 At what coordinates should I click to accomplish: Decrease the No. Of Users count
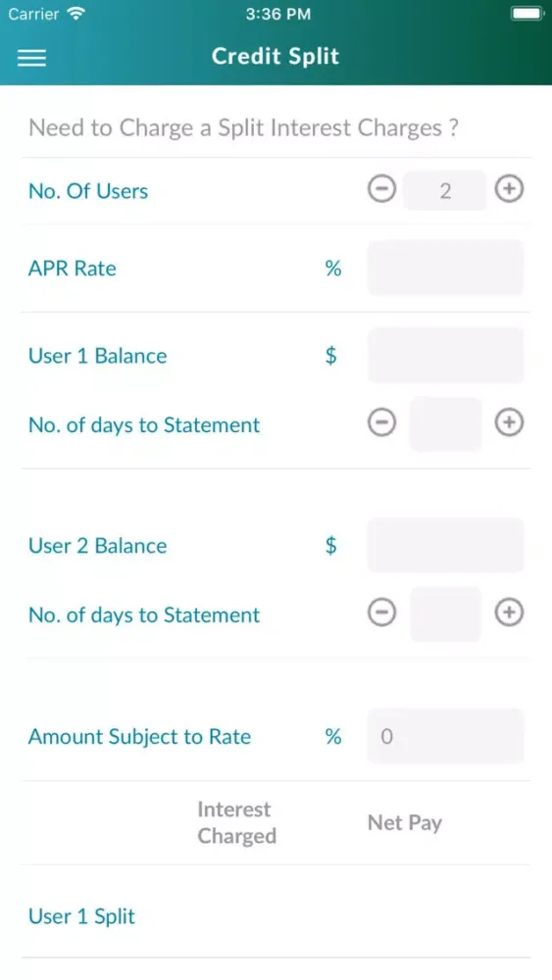click(x=381, y=189)
